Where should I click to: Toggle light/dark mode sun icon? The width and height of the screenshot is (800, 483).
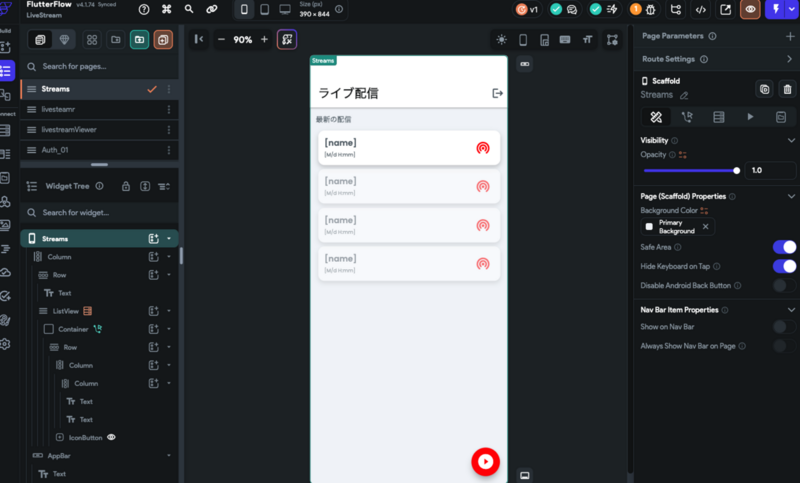(502, 40)
